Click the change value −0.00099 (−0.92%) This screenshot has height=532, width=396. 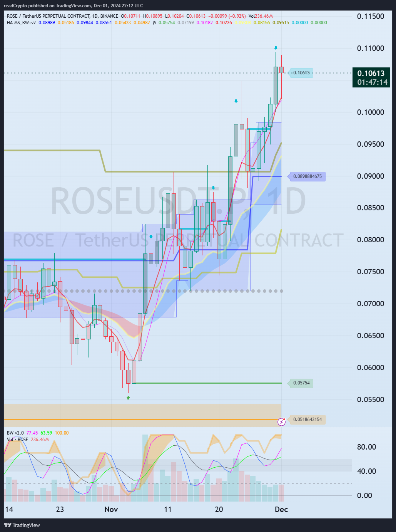pos(227,16)
